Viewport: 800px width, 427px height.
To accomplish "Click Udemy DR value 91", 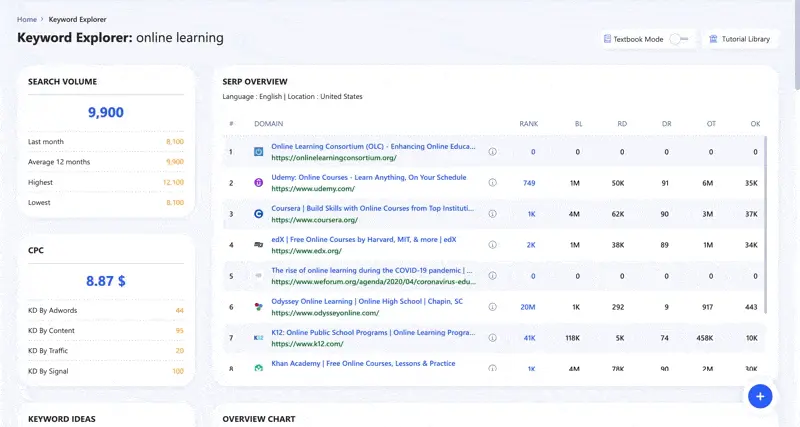I will coord(665,183).
